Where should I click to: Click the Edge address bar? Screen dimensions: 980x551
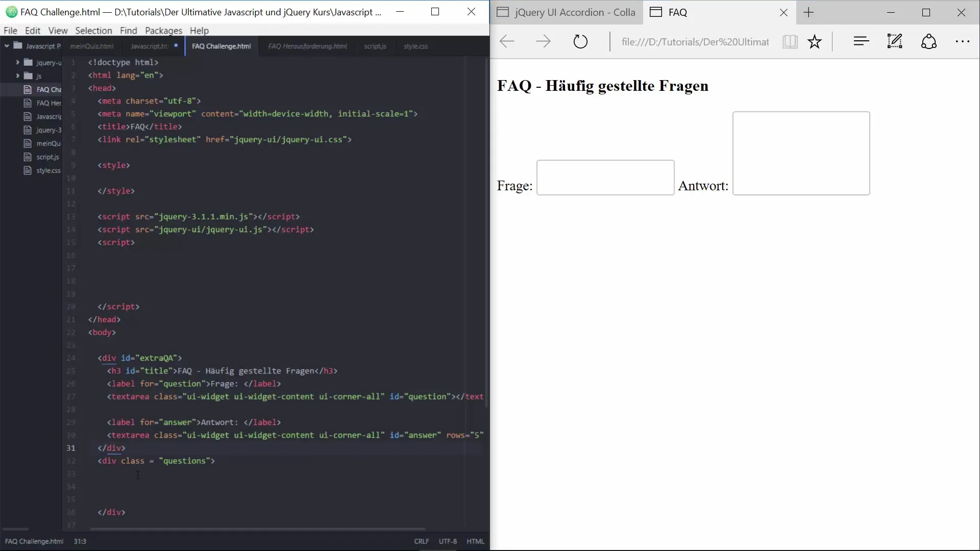[x=695, y=42]
